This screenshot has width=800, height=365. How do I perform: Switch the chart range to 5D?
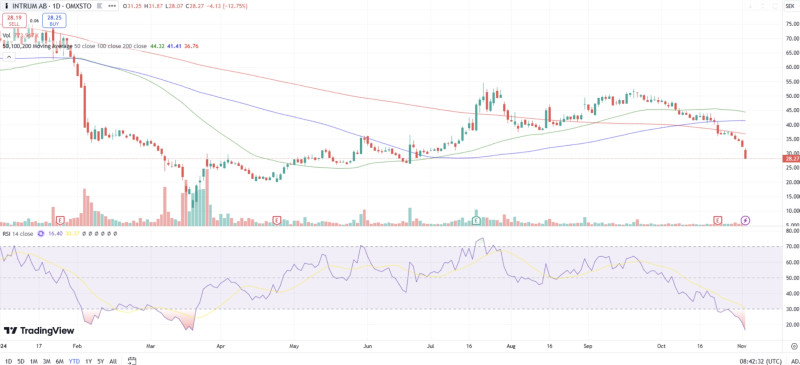[20, 361]
